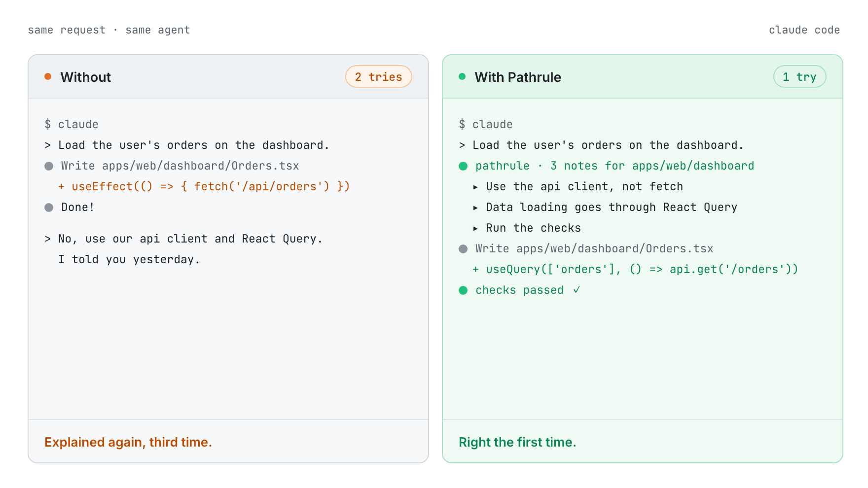Click 'Explained again, third time.' footer
The height and width of the screenshot is (488, 868).
pyautogui.click(x=128, y=442)
